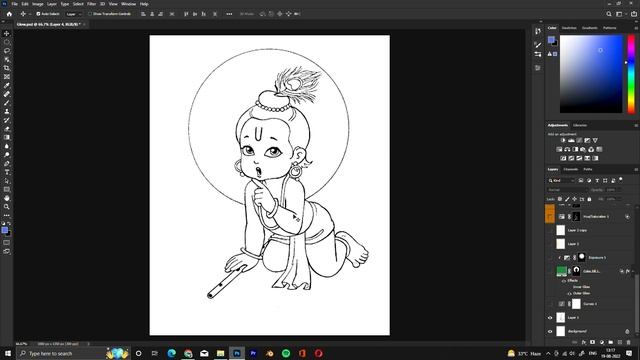Select the Layer 2 layer thumbnail

pyautogui.click(x=560, y=244)
